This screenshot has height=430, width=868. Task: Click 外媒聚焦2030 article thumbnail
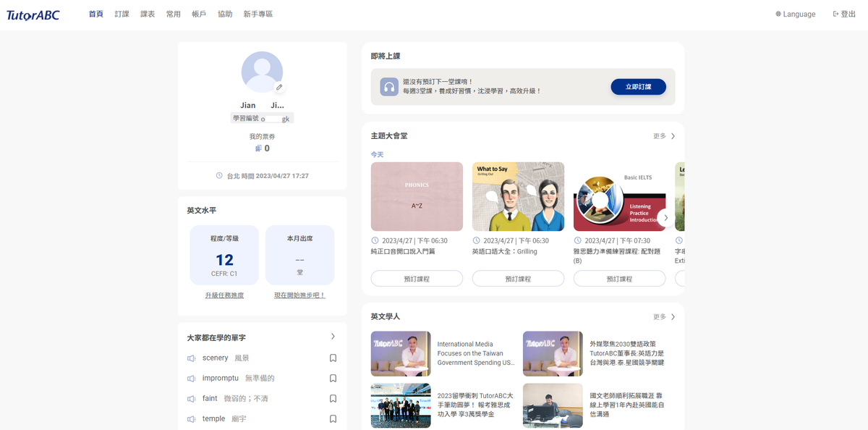click(x=553, y=354)
